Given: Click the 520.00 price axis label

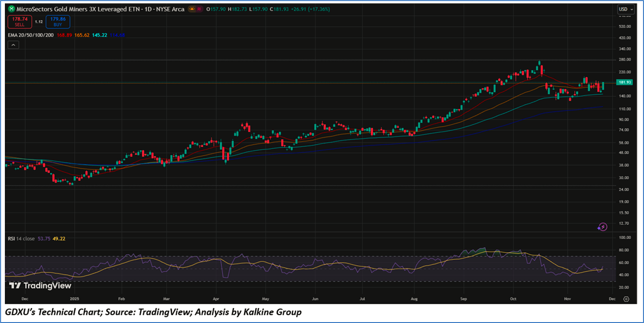Looking at the screenshot, I should [x=624, y=27].
